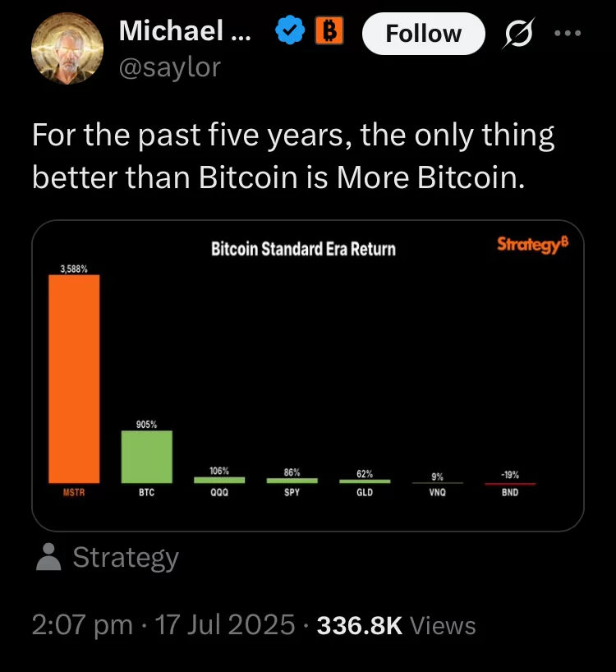Screen dimensions: 616x672
Task: Click the 2:07 pm timestamp
Action: (82, 625)
